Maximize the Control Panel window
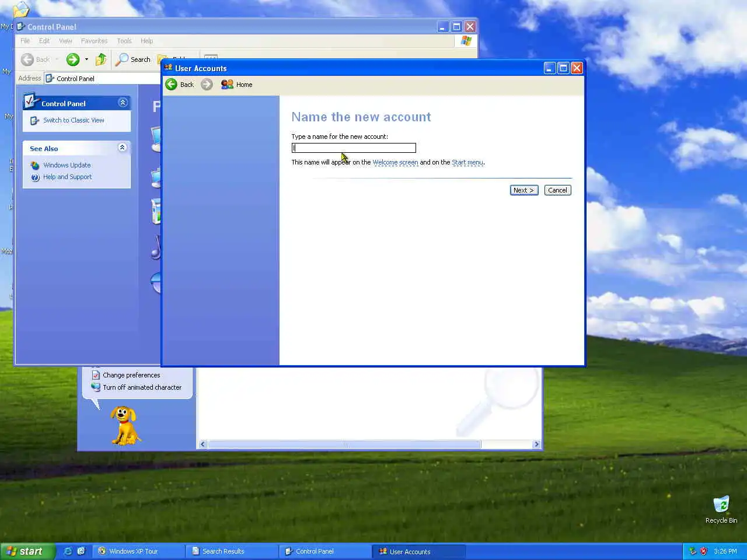The height and width of the screenshot is (560, 747). pos(456,27)
